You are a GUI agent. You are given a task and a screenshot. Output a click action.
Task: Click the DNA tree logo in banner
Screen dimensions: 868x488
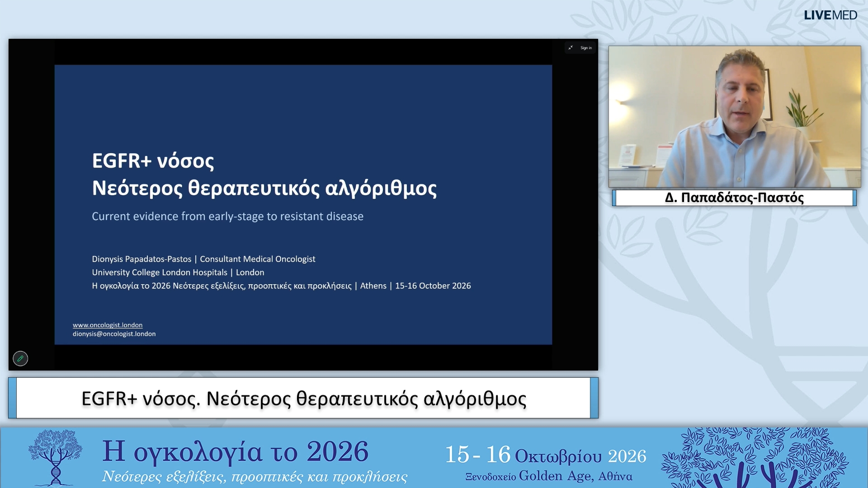55,457
